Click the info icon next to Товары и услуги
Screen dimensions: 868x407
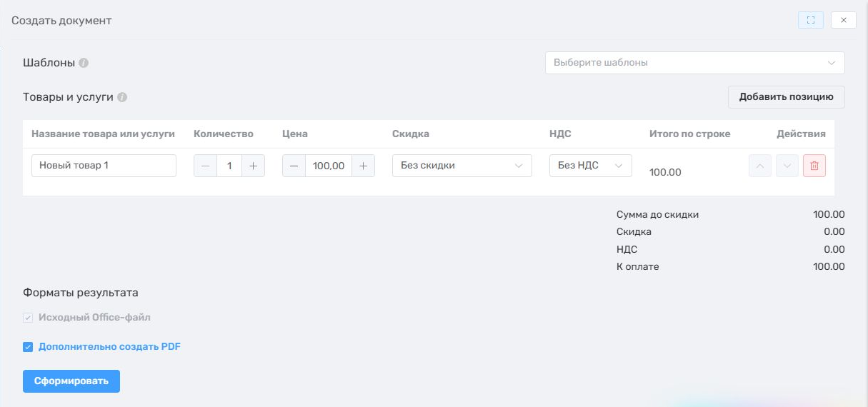click(x=122, y=97)
